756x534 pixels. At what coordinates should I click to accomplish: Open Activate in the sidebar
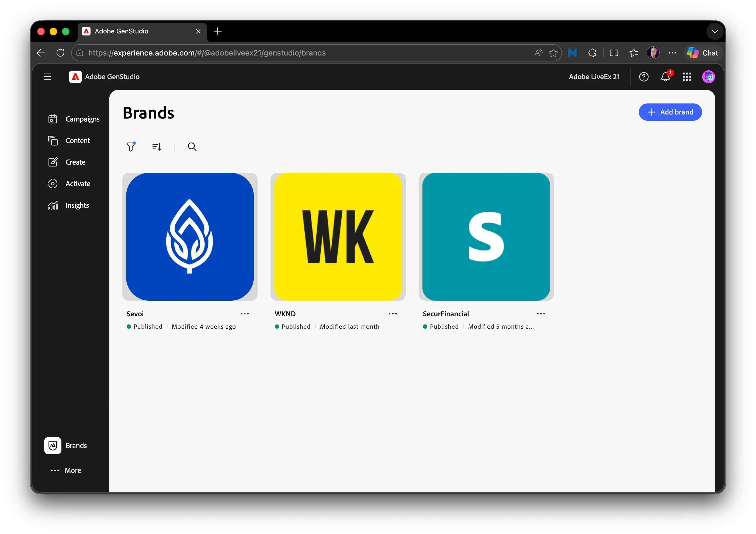tap(69, 184)
